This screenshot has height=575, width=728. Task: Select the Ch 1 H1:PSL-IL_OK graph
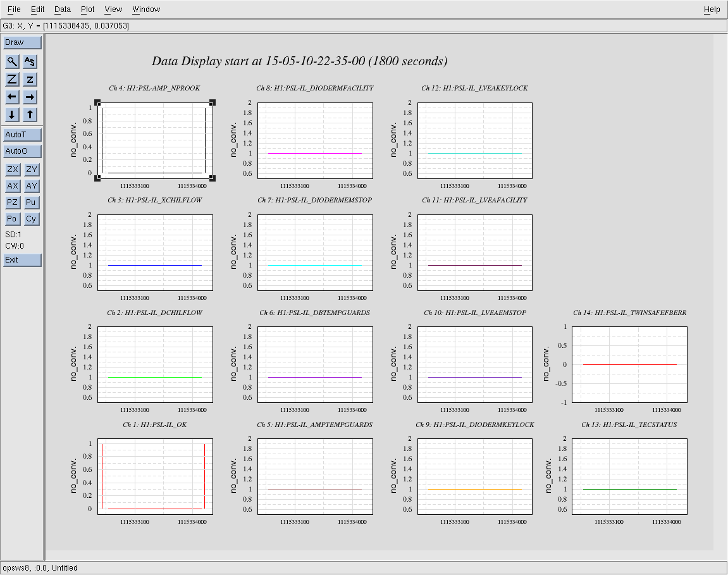[155, 476]
